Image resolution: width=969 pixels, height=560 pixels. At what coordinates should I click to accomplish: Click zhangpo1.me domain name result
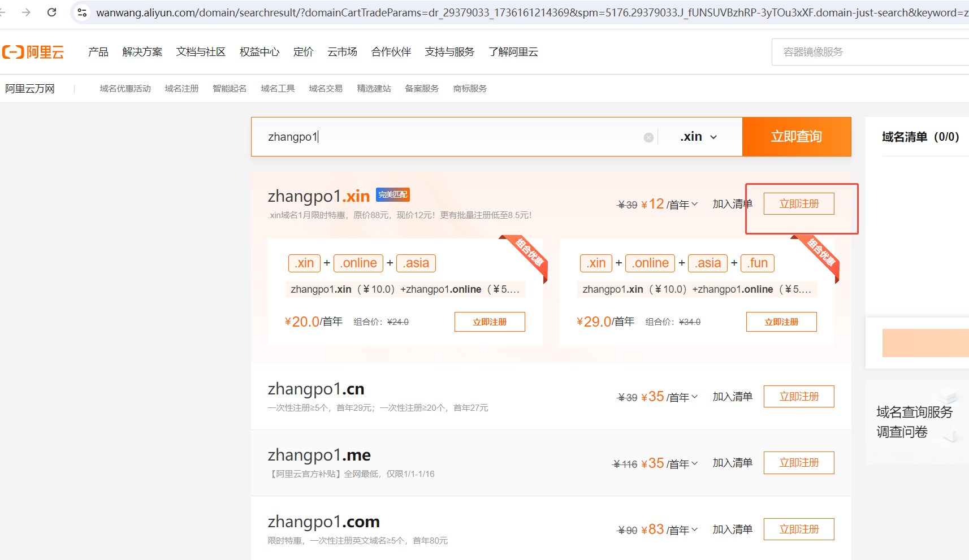[319, 455]
